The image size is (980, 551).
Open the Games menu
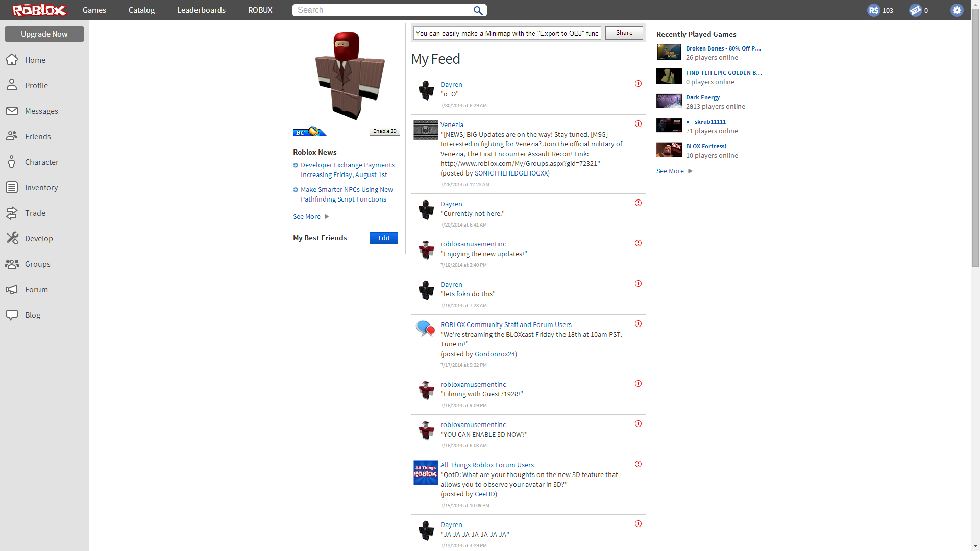(94, 10)
